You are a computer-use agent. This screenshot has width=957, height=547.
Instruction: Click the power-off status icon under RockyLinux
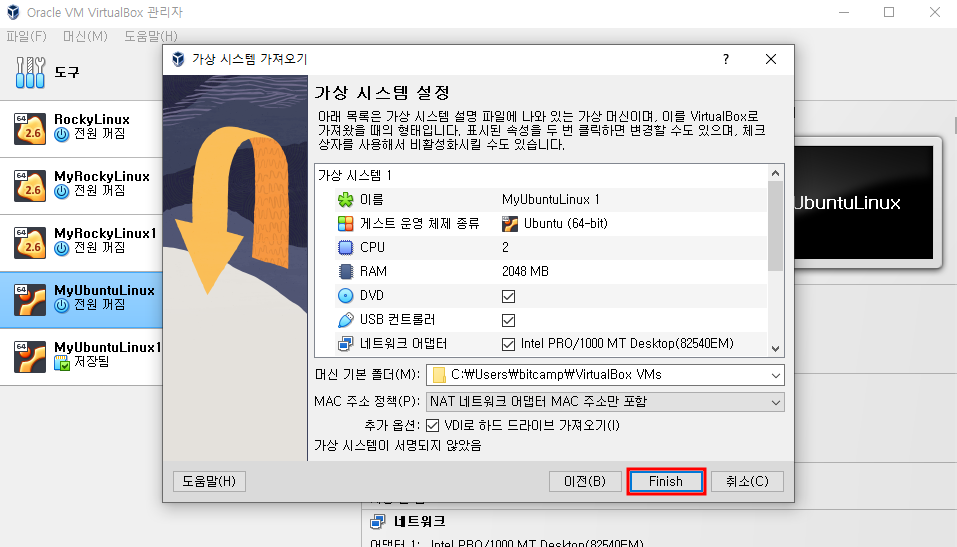(62, 134)
